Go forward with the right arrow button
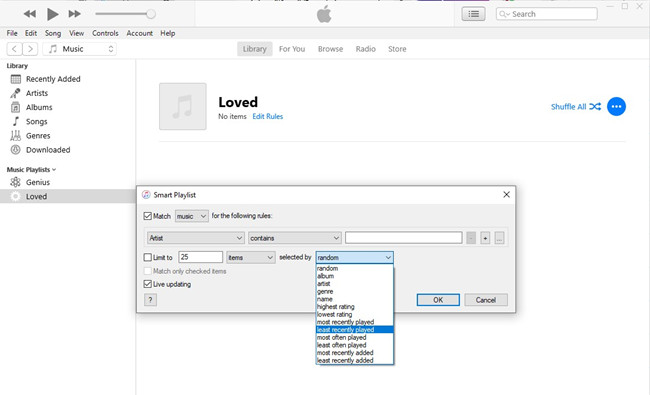 30,49
